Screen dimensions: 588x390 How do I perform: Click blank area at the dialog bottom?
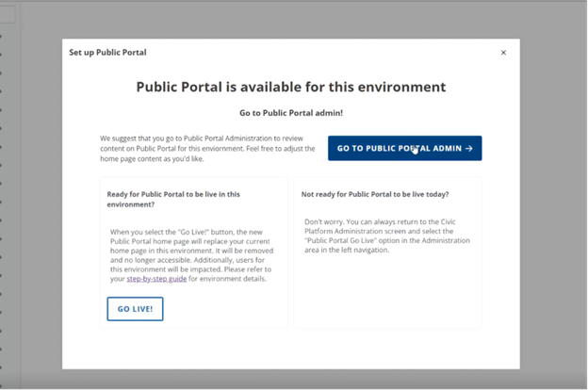(290, 349)
